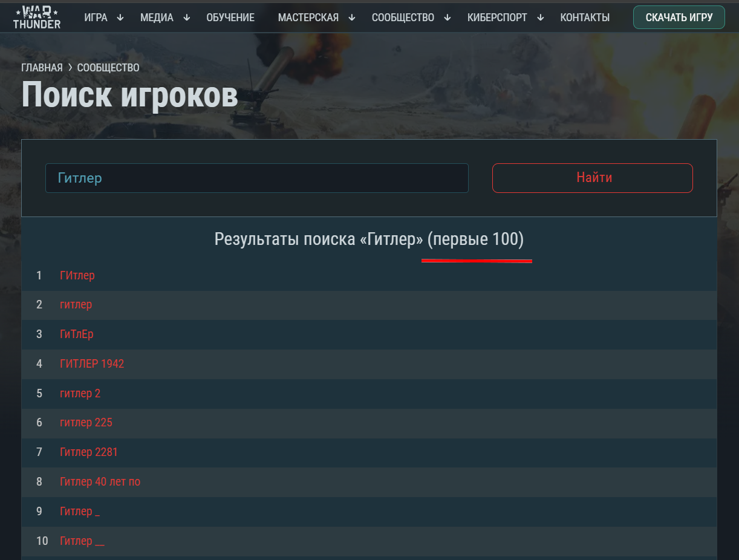The width and height of the screenshot is (739, 560).
Task: Open player profile Гитлер 2281
Action: 89,452
